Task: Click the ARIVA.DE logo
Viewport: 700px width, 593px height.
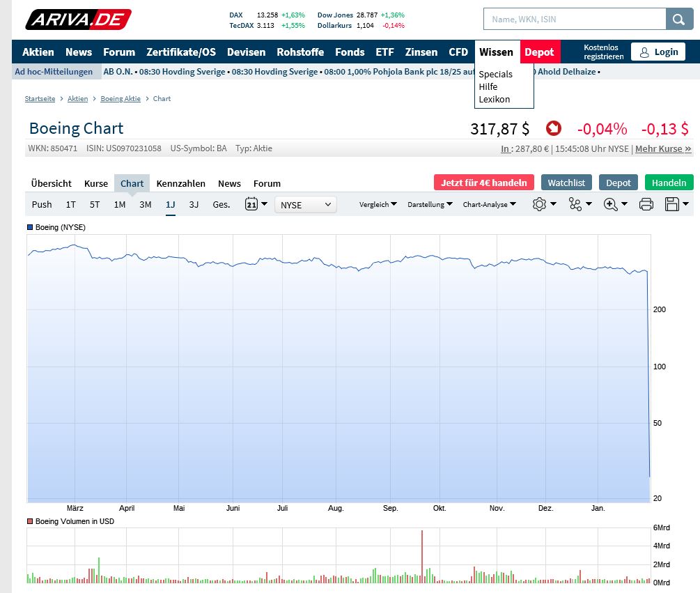Action: pos(78,20)
